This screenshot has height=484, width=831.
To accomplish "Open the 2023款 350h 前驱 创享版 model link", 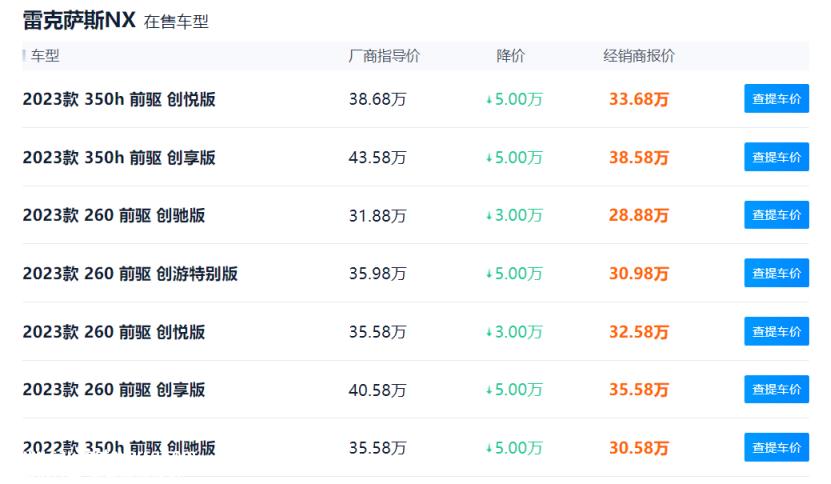I will point(119,157).
